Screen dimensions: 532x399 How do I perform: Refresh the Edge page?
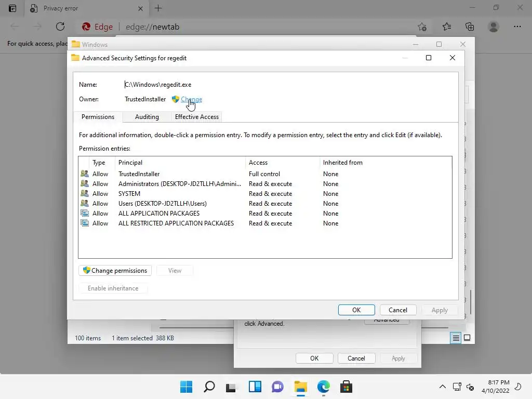click(x=60, y=26)
